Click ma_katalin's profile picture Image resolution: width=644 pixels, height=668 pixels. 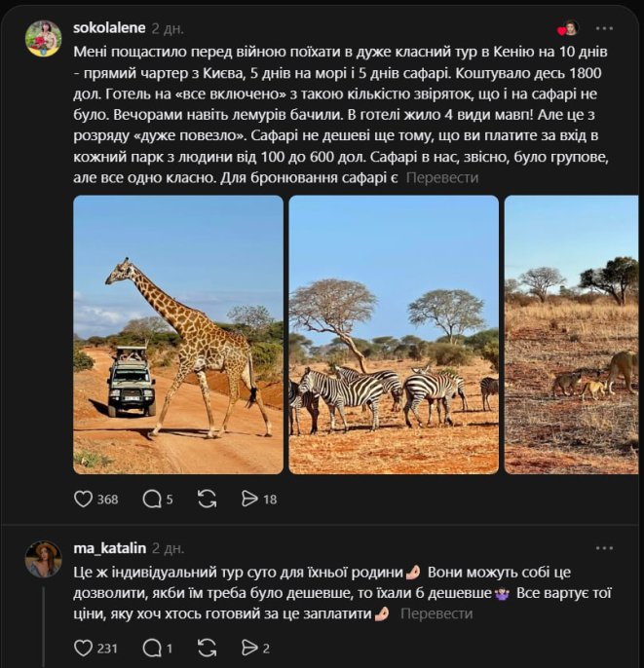(x=43, y=560)
